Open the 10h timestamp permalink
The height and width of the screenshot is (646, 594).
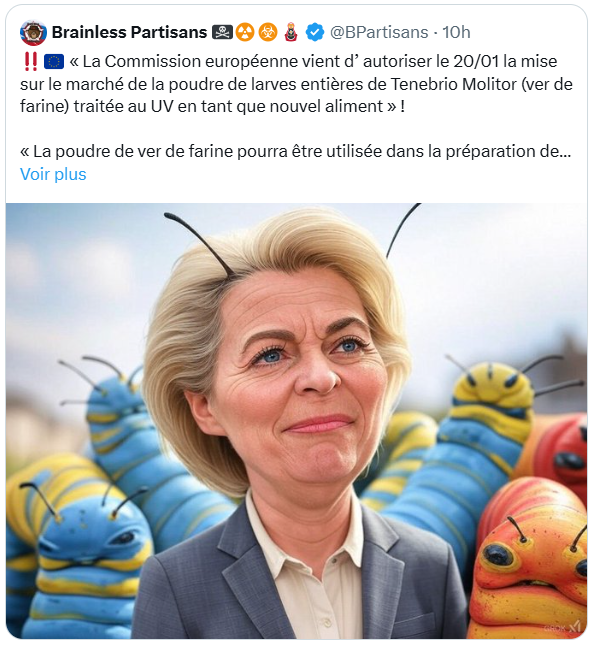click(x=456, y=32)
